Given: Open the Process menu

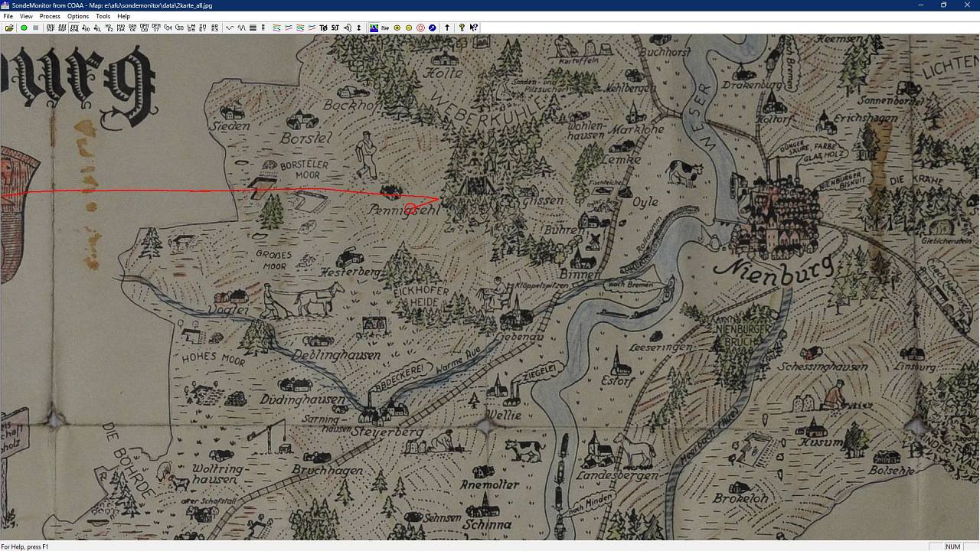Looking at the screenshot, I should tap(50, 16).
